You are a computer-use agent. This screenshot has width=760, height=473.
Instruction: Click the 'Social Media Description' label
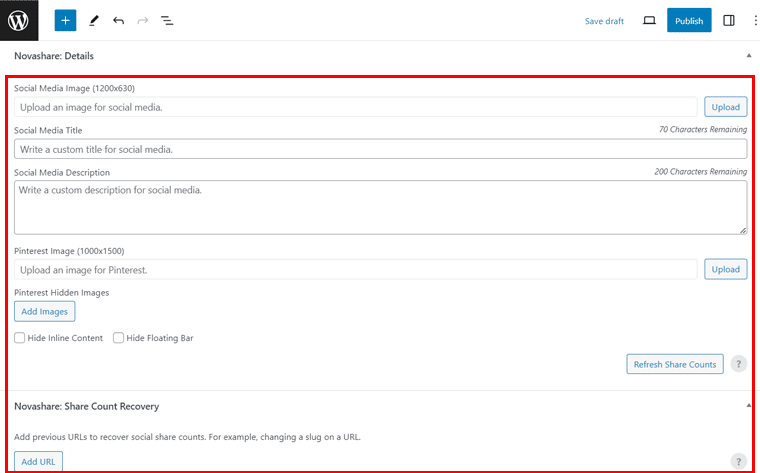pyautogui.click(x=62, y=173)
